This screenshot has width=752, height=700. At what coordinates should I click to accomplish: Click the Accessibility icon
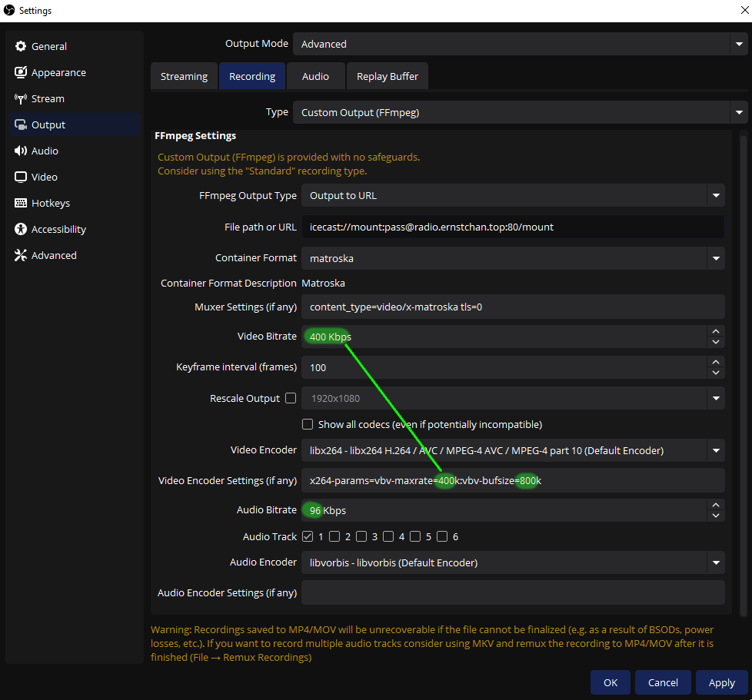[21, 229]
